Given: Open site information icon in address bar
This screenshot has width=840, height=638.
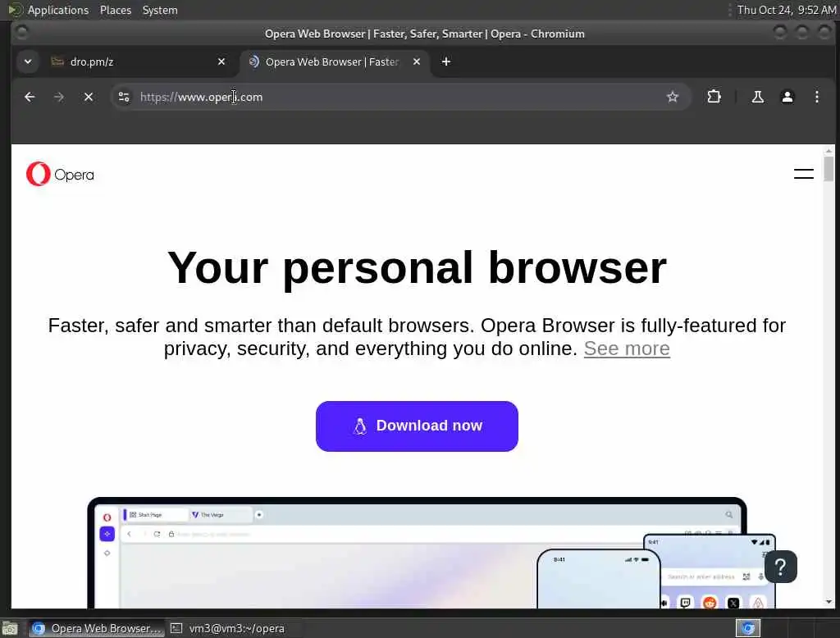Looking at the screenshot, I should (x=124, y=97).
